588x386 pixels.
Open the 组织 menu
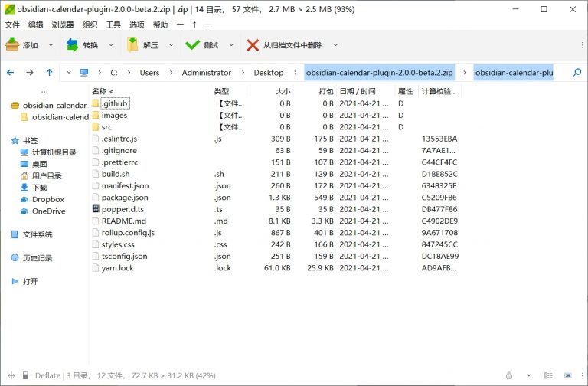point(90,25)
